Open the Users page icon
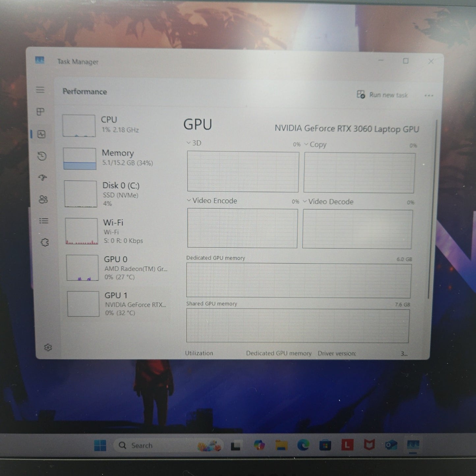Screen dimensions: 476x476 tap(43, 199)
